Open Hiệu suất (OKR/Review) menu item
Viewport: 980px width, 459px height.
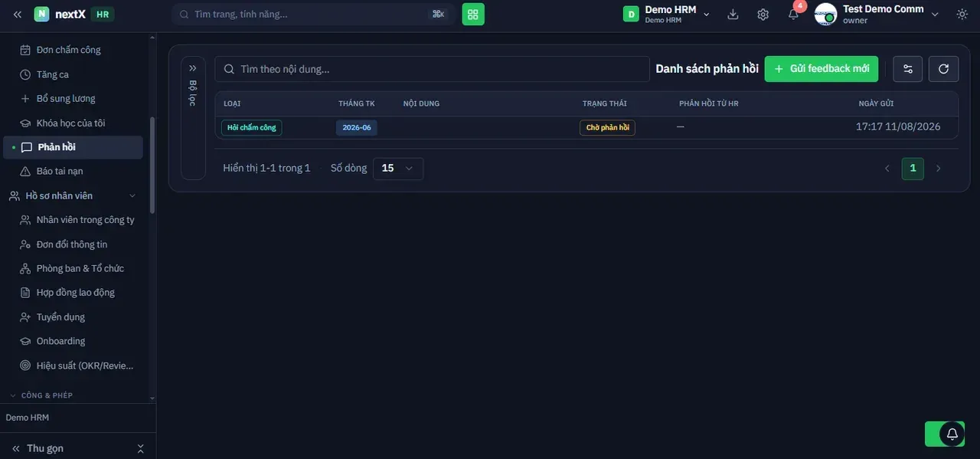73,366
